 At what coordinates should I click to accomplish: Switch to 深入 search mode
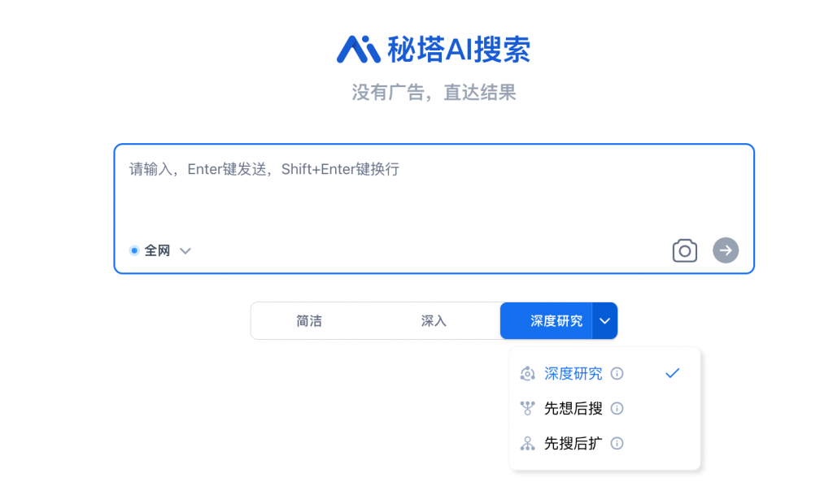[434, 321]
